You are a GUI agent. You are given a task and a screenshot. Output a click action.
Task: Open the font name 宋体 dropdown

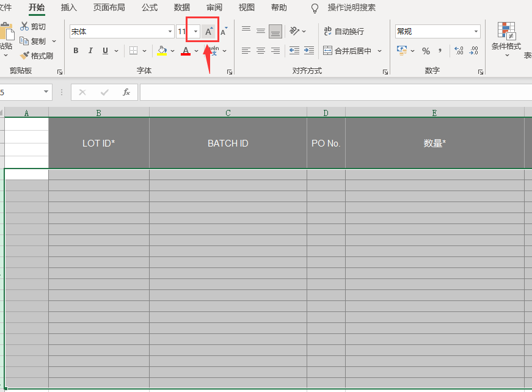coord(170,31)
